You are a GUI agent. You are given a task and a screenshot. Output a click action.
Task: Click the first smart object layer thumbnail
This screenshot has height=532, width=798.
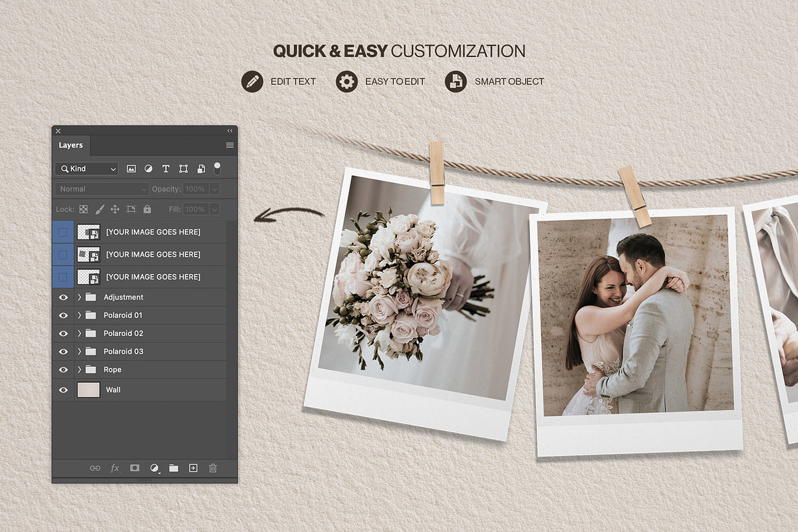(88, 232)
